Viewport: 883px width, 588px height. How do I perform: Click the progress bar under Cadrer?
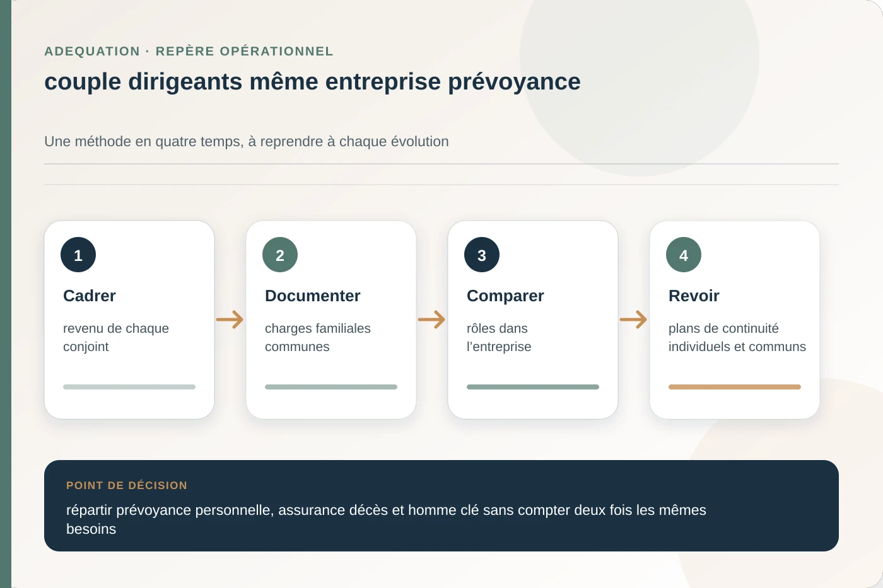129,387
